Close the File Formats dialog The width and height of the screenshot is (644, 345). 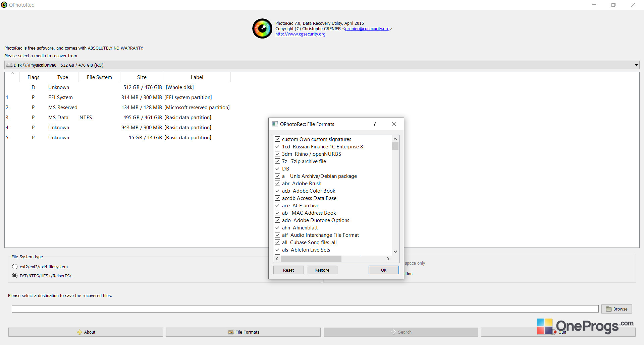pos(394,124)
